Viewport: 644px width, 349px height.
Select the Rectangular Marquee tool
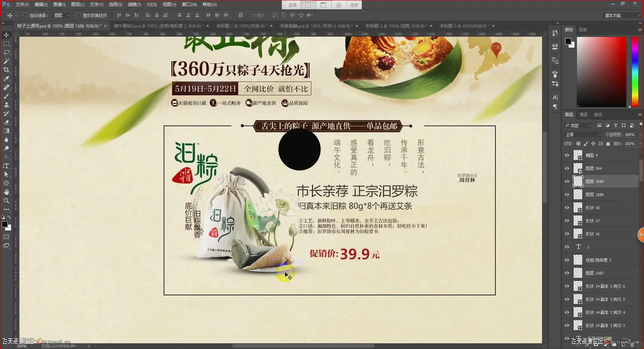[x=6, y=44]
